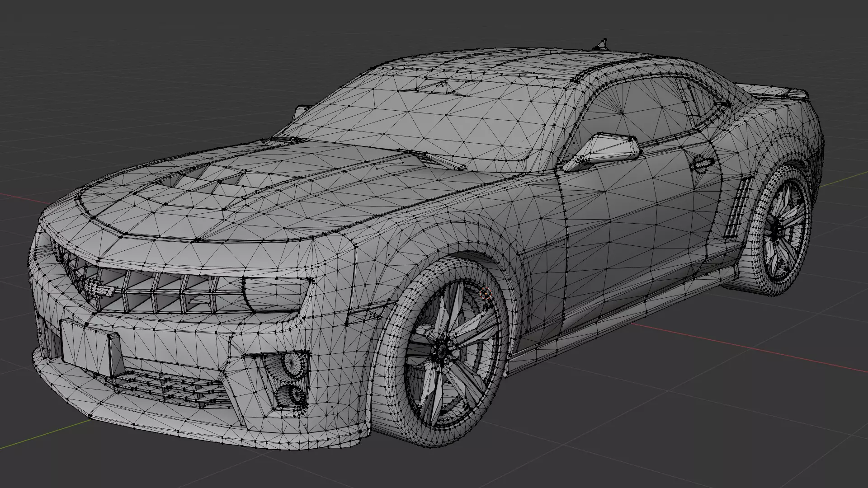Screen dimensions: 868x488
Task: Select the door handle on driver door
Action: coord(702,163)
